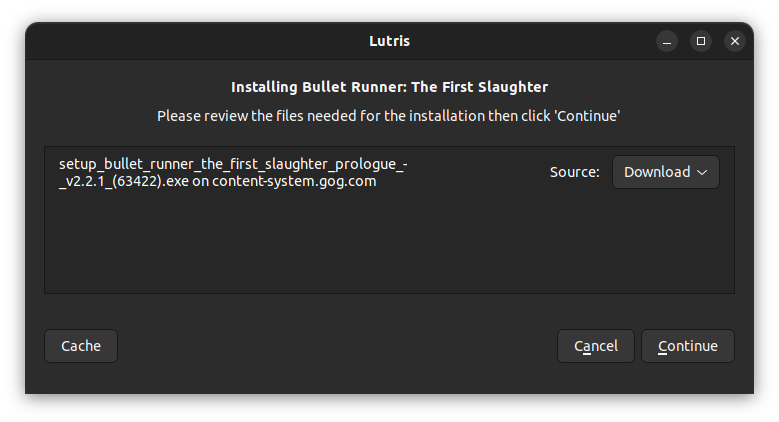The image size is (779, 422).
Task: Click the Cache button
Action: pos(81,346)
